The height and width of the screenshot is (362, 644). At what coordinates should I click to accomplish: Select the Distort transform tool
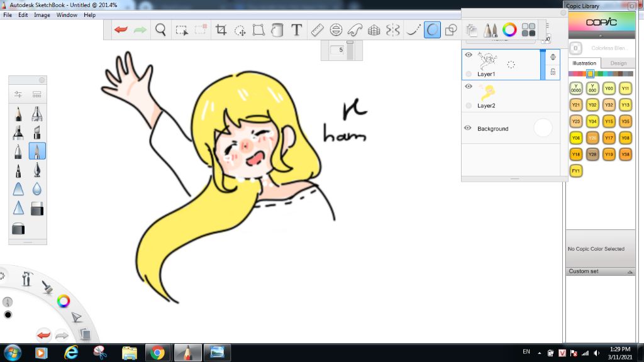click(258, 30)
